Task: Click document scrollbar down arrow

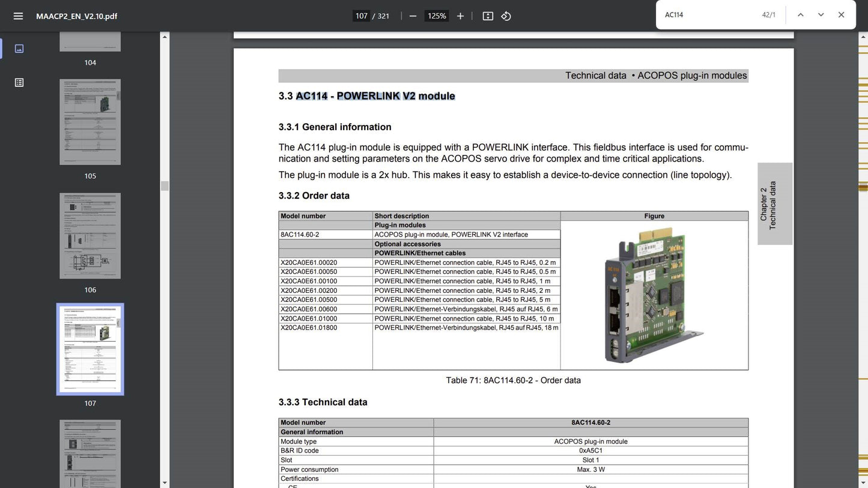Action: (x=863, y=483)
